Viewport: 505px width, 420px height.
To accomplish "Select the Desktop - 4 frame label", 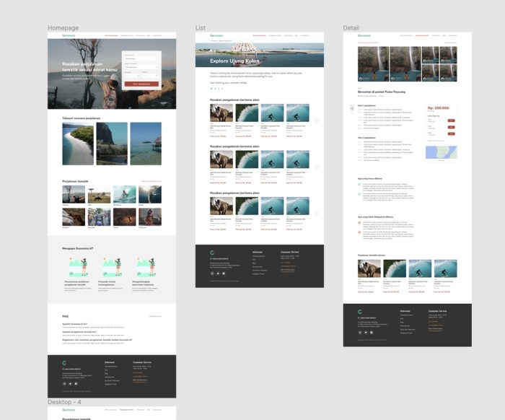I will pos(64,401).
